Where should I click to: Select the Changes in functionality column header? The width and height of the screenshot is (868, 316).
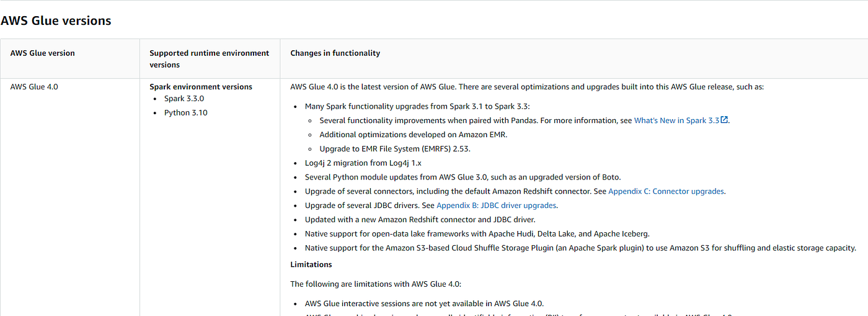335,53
